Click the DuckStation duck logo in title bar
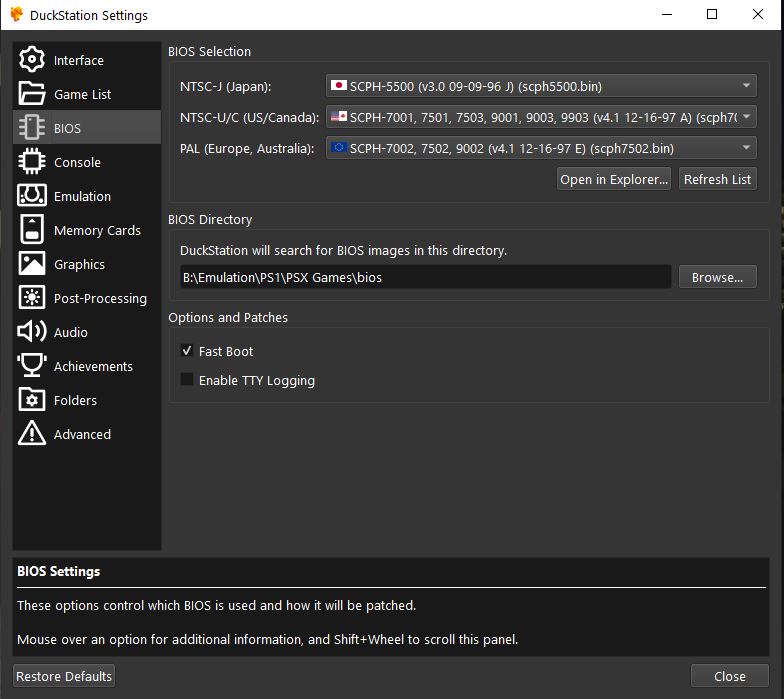 (x=16, y=15)
